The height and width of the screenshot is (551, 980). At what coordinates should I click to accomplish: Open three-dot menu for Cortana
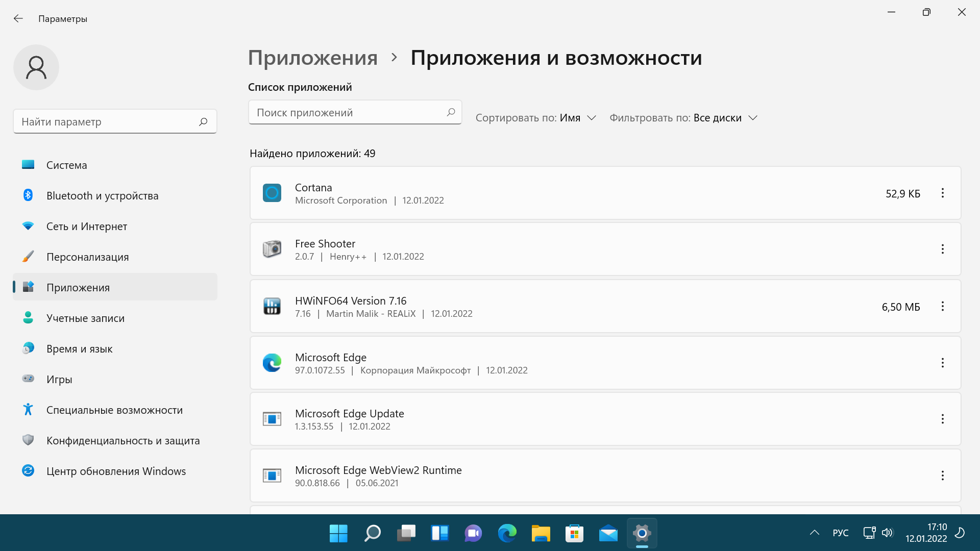click(x=942, y=193)
